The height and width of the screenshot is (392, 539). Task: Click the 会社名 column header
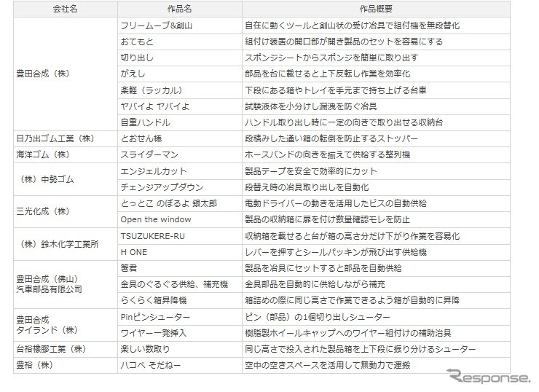(x=65, y=9)
